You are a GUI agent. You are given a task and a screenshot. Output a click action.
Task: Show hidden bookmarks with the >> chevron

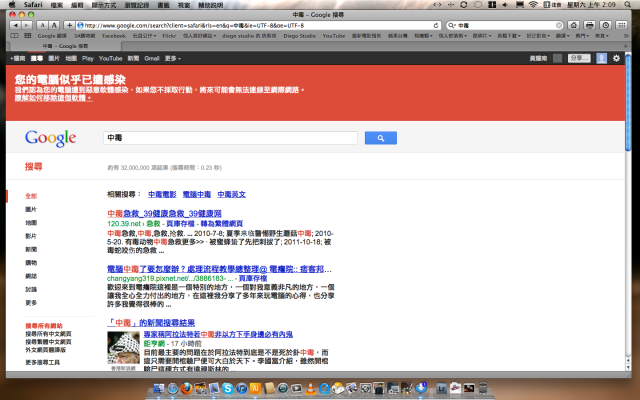pyautogui.click(x=626, y=36)
